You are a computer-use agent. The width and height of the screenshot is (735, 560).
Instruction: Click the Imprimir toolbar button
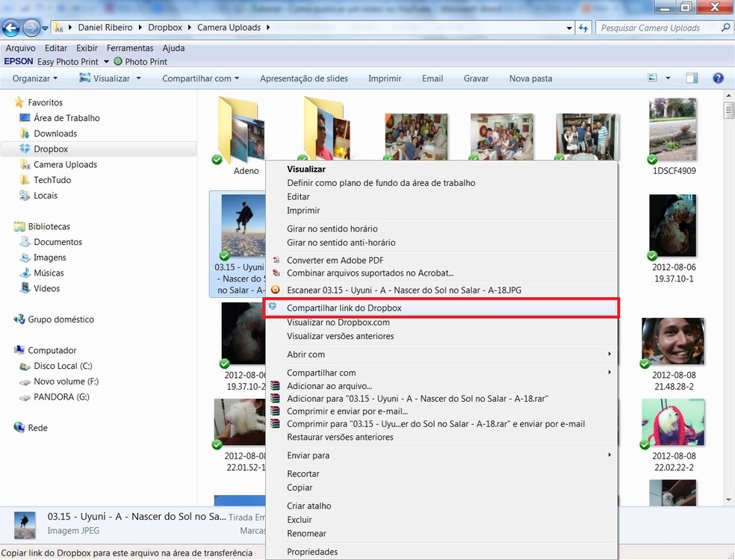[x=385, y=78]
